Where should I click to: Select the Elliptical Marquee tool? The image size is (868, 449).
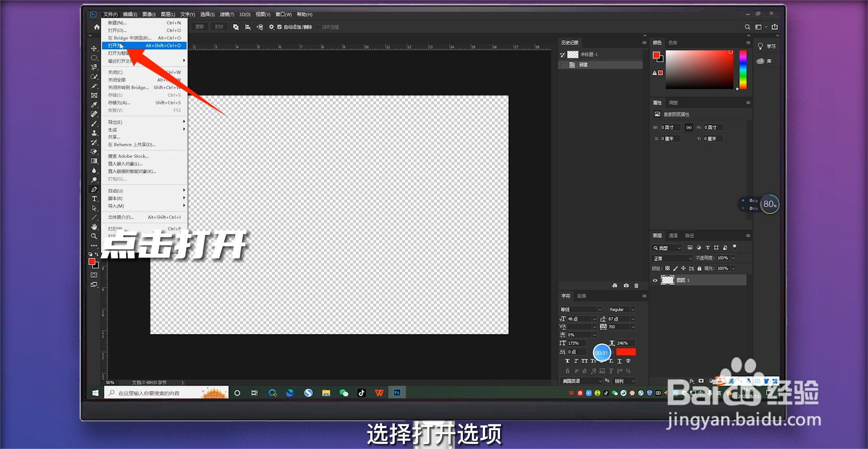coord(94,58)
